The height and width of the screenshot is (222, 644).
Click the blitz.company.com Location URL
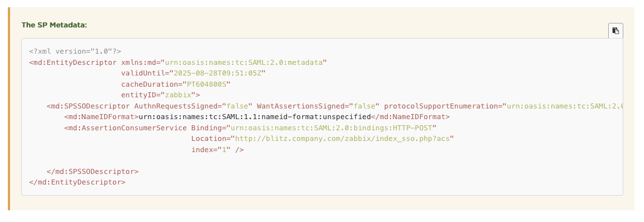click(x=342, y=139)
